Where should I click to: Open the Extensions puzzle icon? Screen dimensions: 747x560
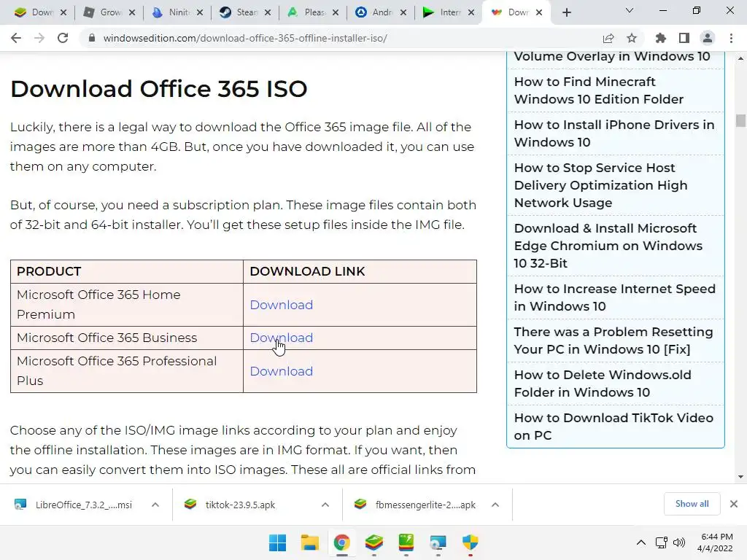pyautogui.click(x=661, y=38)
